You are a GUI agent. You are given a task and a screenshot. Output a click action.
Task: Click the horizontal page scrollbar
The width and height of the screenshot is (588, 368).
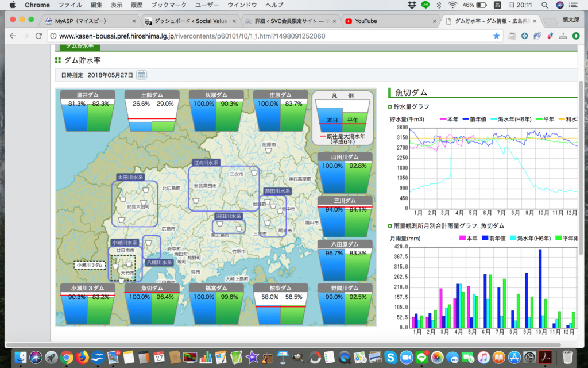[x=287, y=344]
